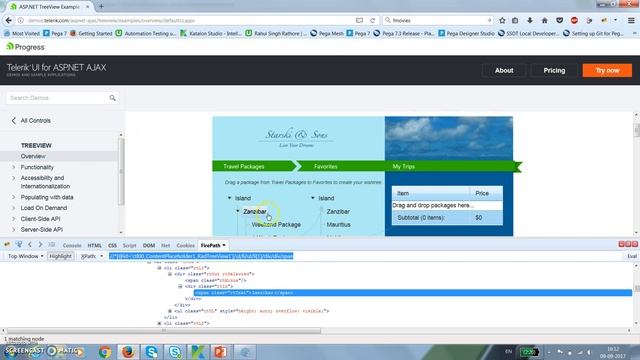The width and height of the screenshot is (640, 360).
Task: Click the search magnifier in Search Demos box
Action: tap(113, 98)
